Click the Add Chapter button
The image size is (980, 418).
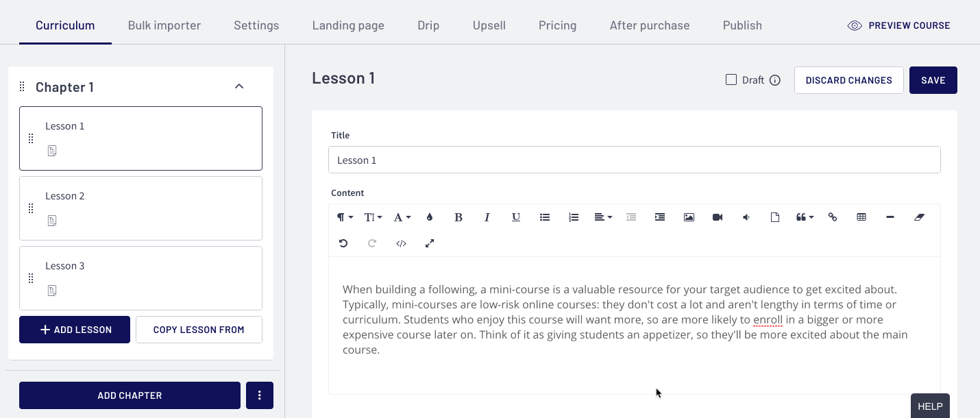130,395
